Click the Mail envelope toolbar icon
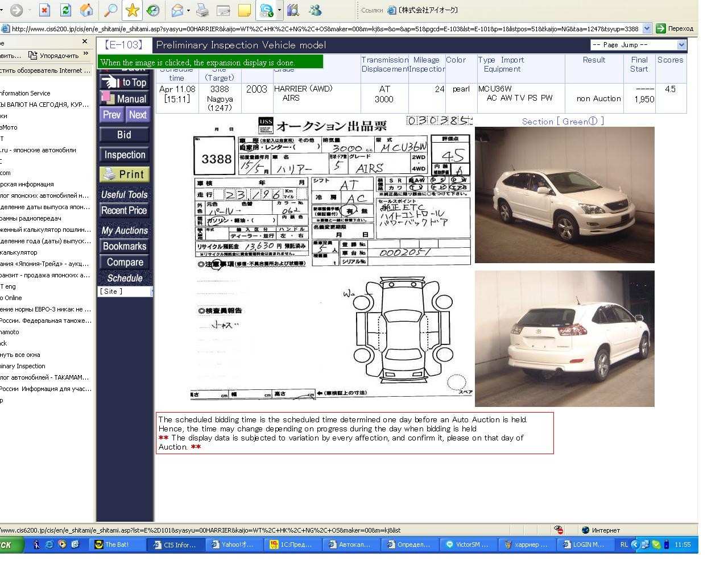Screen dimensions: 728x582 [x=177, y=10]
